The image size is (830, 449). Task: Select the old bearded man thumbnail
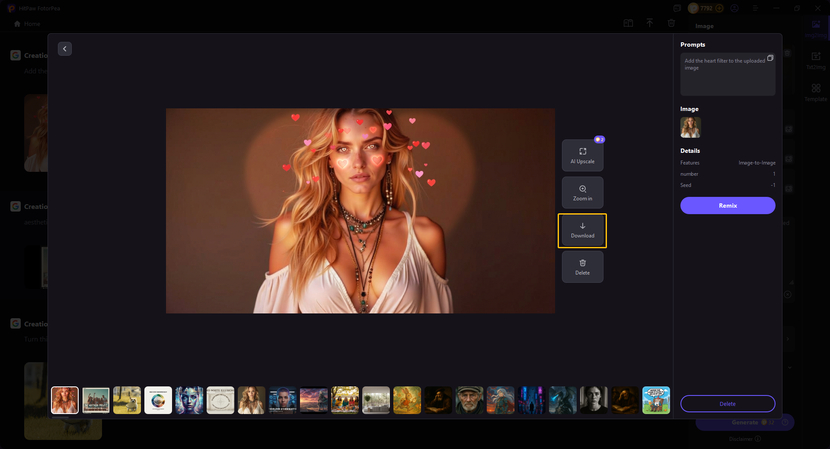point(470,400)
